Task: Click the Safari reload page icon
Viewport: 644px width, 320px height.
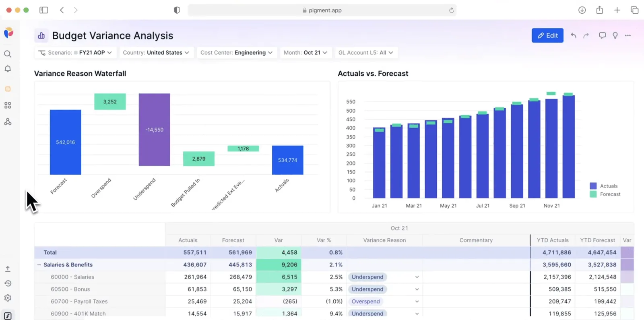Action: 452,10
